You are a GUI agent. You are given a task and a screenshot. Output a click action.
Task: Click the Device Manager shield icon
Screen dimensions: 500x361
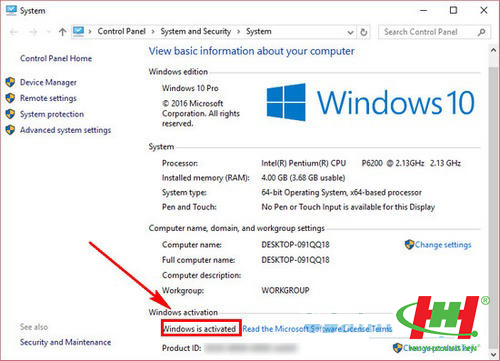click(x=10, y=82)
